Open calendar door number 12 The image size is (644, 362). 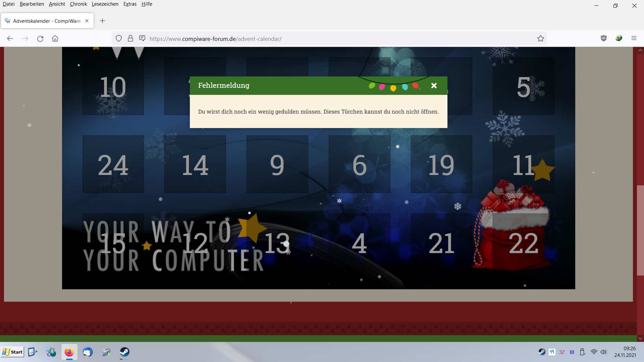click(x=195, y=242)
